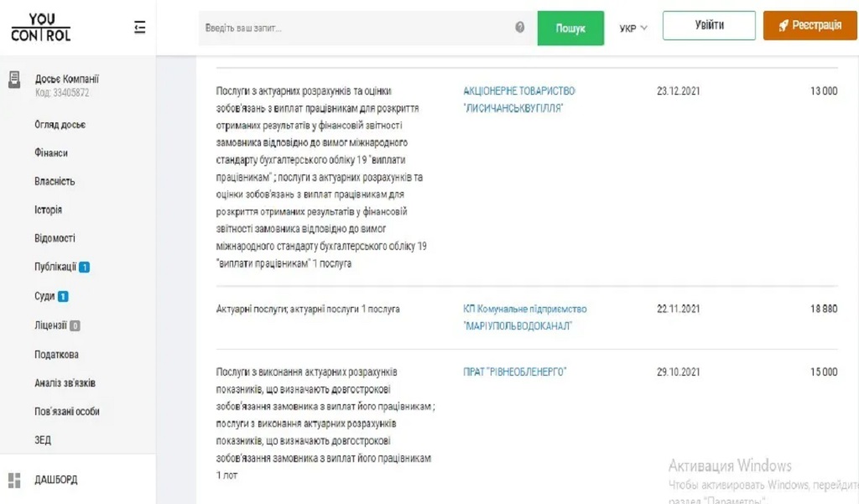The width and height of the screenshot is (859, 504).
Task: Collapse the sidebar with the menu toggle icon
Action: (x=140, y=28)
